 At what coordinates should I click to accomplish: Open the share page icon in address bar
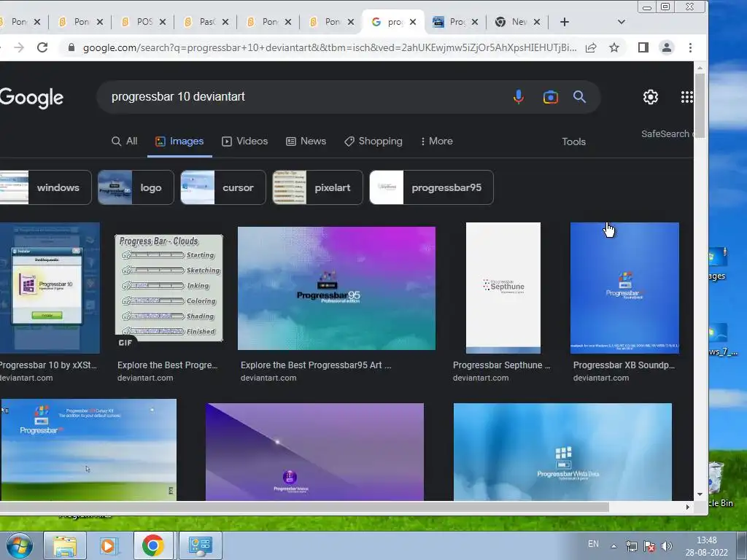coord(591,47)
